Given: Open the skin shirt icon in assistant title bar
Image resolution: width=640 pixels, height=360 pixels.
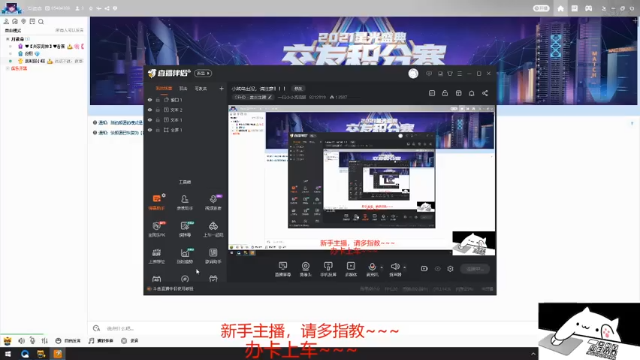Looking at the screenshot, I should point(450,73).
